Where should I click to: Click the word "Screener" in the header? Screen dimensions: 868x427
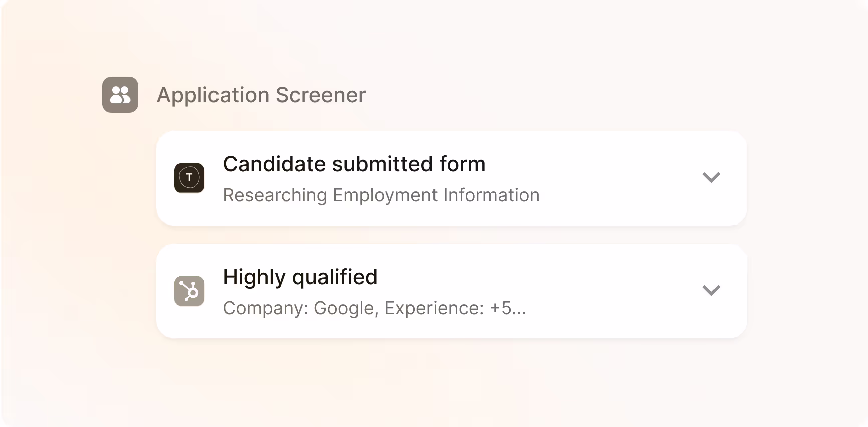tap(321, 95)
